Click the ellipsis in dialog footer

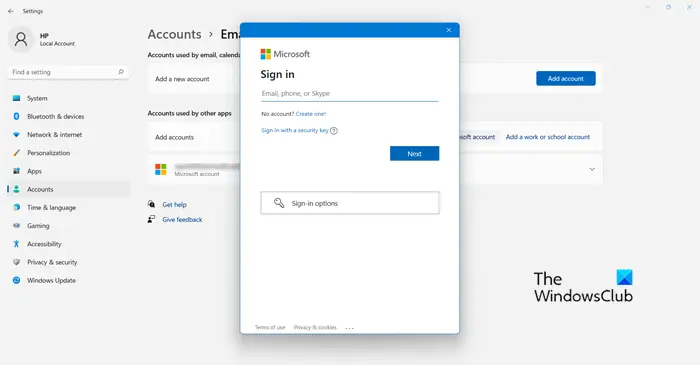pos(349,328)
